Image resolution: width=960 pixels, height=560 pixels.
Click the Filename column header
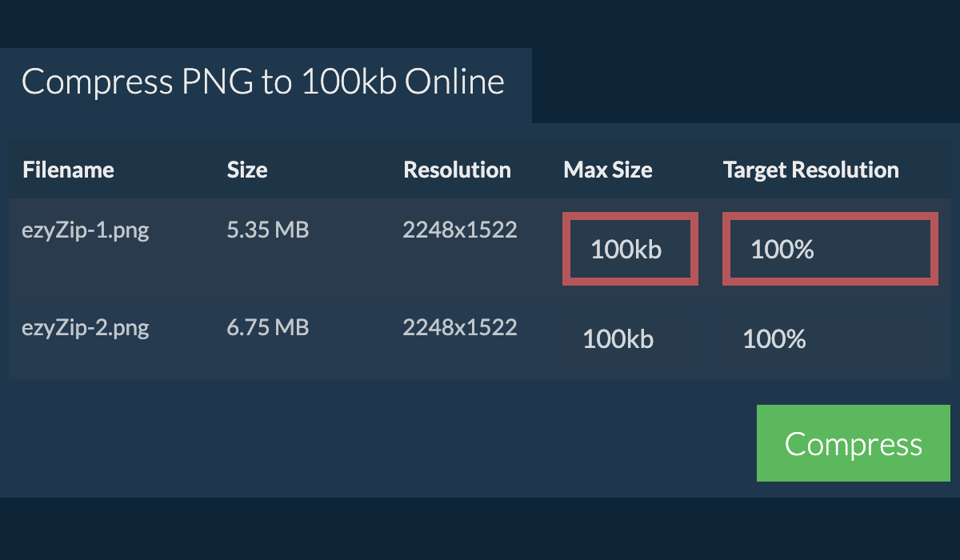[68, 169]
